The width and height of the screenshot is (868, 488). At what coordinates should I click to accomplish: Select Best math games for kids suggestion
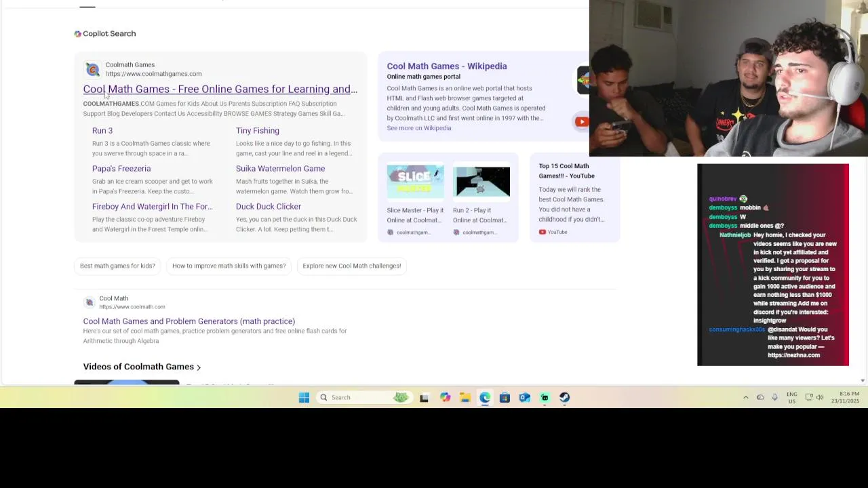click(x=117, y=266)
